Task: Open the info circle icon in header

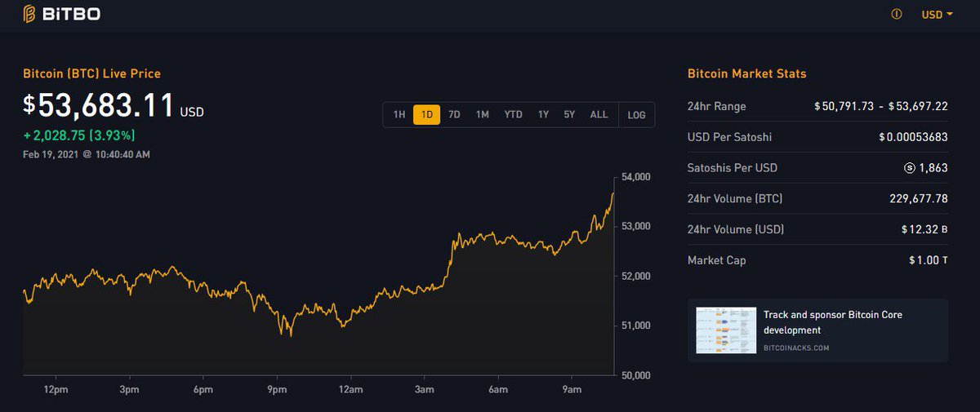Action: 897,14
